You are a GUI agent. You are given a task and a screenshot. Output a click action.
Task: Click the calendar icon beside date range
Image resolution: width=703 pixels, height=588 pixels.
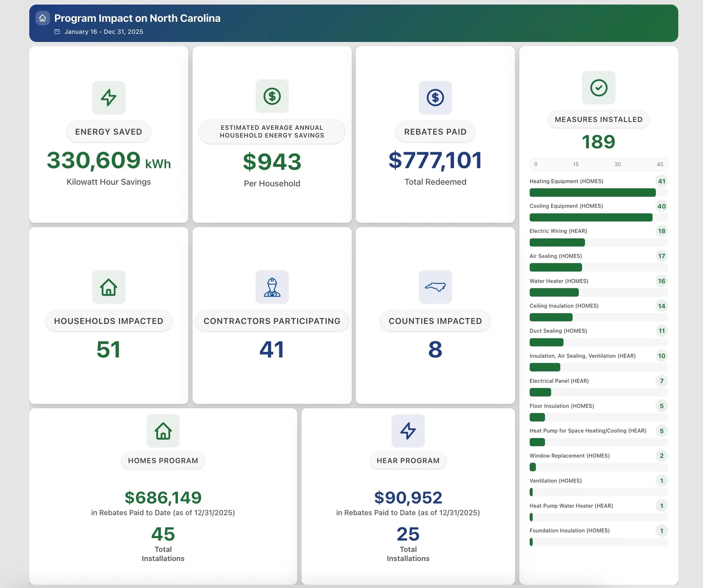click(x=57, y=32)
